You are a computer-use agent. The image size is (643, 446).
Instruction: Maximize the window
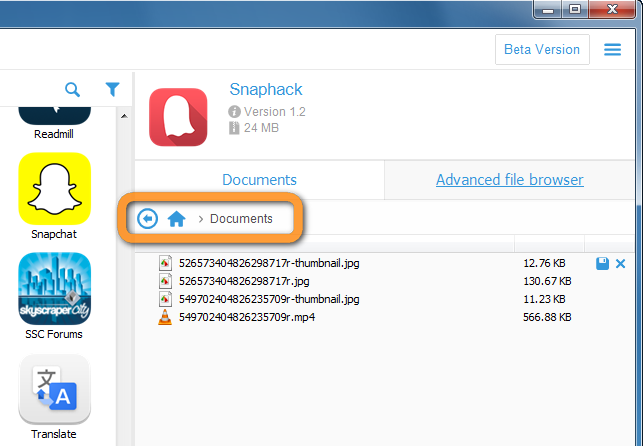click(x=575, y=9)
